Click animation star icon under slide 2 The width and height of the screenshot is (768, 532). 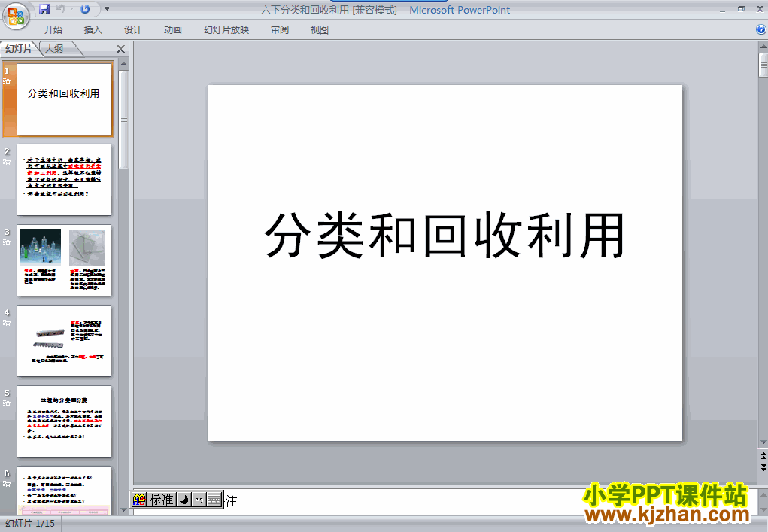coord(7,162)
